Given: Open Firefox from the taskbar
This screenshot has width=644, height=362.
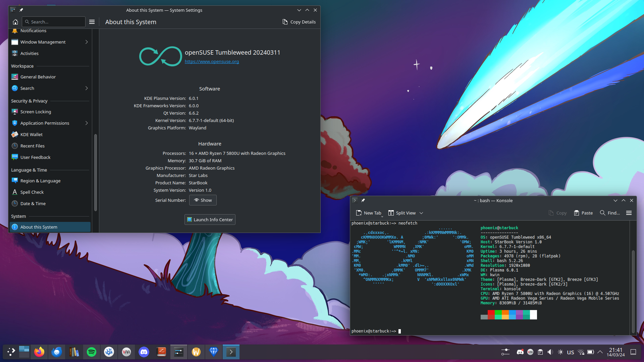Looking at the screenshot, I should (39, 352).
